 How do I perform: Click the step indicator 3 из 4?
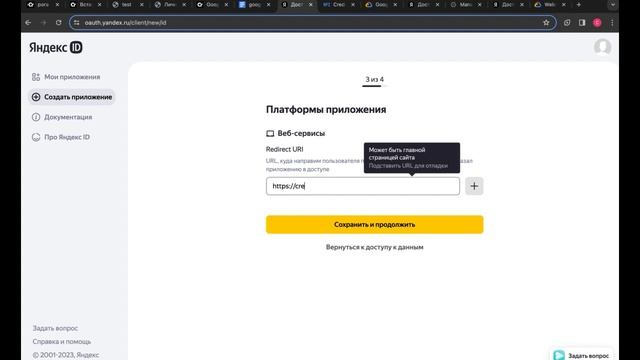(x=374, y=79)
